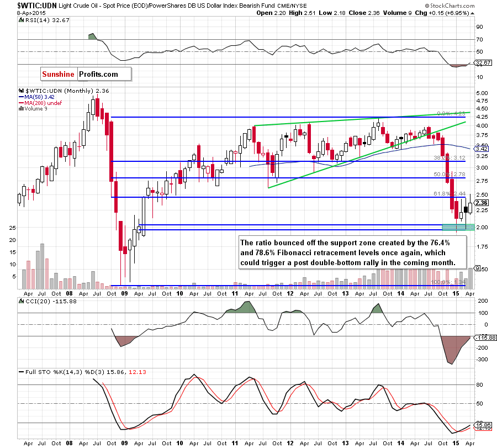Click the 100.0%: 1.34 Fibonacci label
This screenshot has height=448, width=497.
(x=448, y=282)
